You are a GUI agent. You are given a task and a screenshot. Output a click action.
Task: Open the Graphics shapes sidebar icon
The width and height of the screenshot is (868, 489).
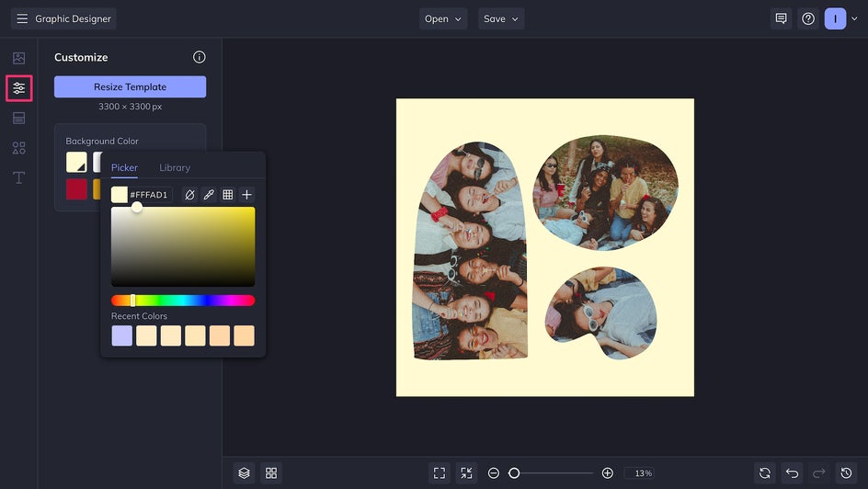click(x=18, y=148)
